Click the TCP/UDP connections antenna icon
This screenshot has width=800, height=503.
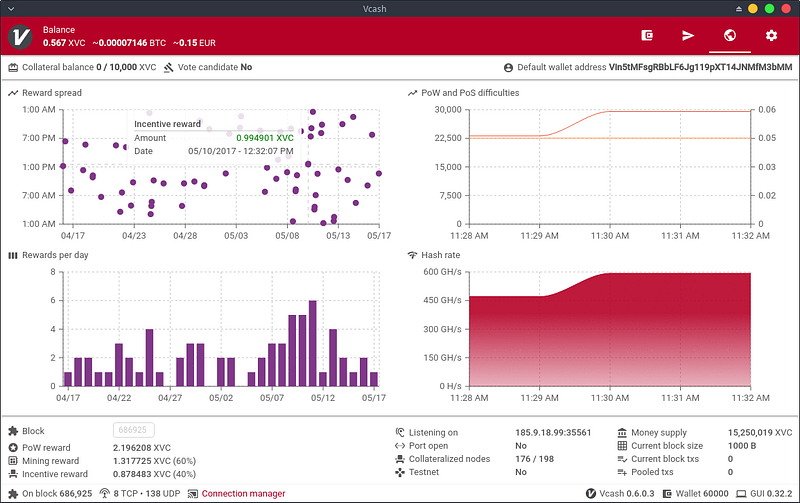(x=105, y=493)
